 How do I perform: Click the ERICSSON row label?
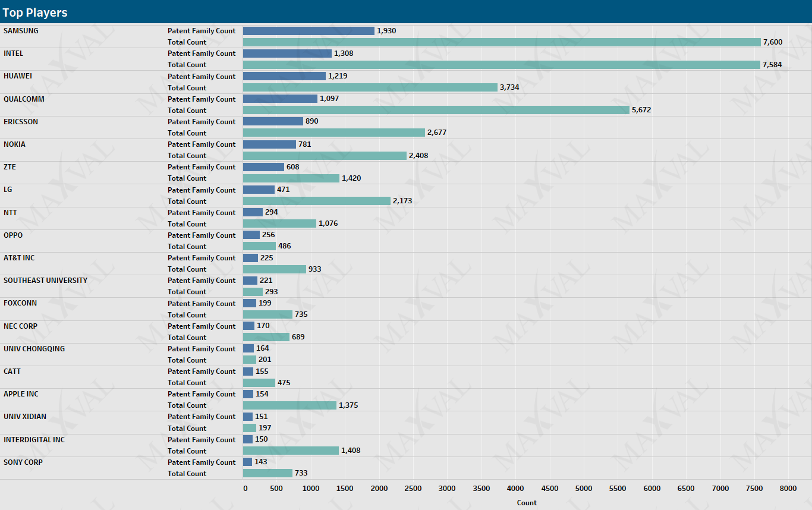click(21, 121)
